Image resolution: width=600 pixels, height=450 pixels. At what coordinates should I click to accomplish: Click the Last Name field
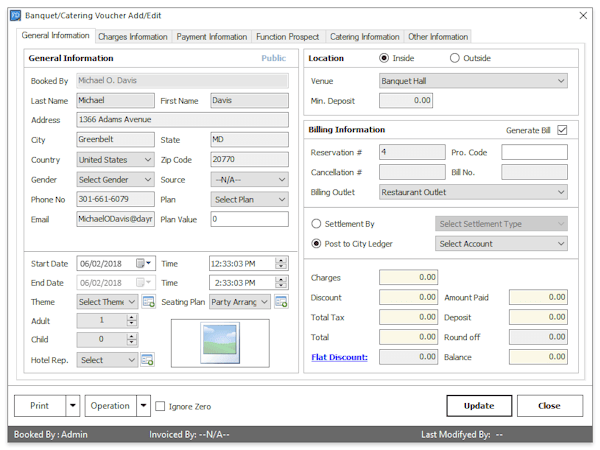coord(116,100)
